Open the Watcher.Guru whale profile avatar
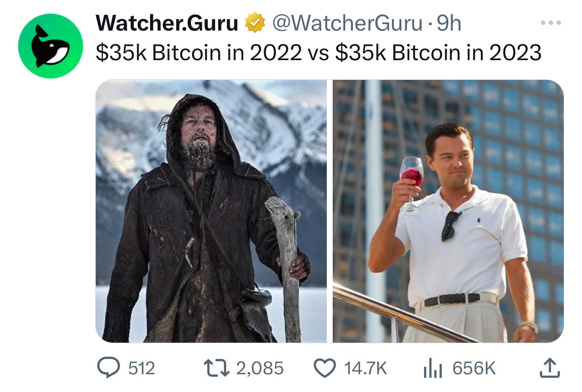 pos(50,46)
